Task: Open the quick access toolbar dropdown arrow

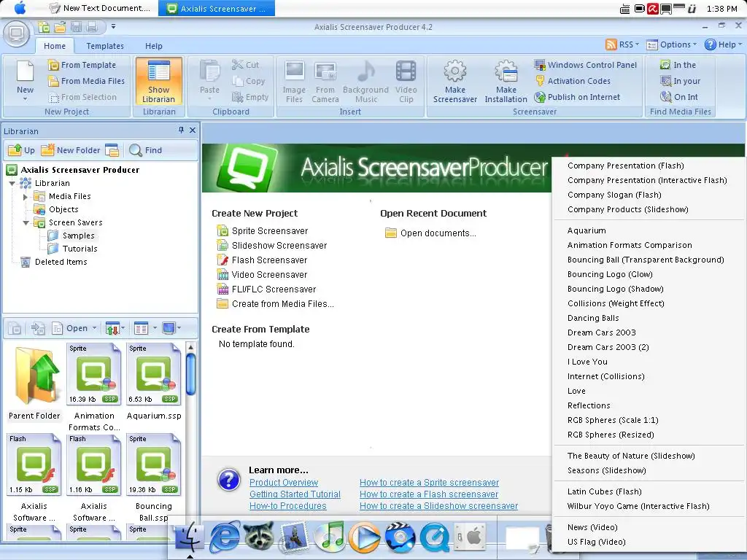Action: (x=113, y=27)
